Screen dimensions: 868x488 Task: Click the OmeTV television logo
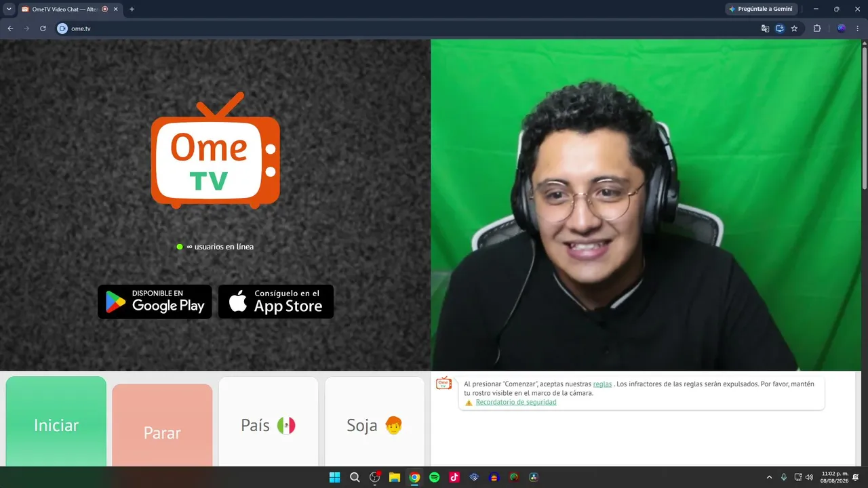(215, 150)
